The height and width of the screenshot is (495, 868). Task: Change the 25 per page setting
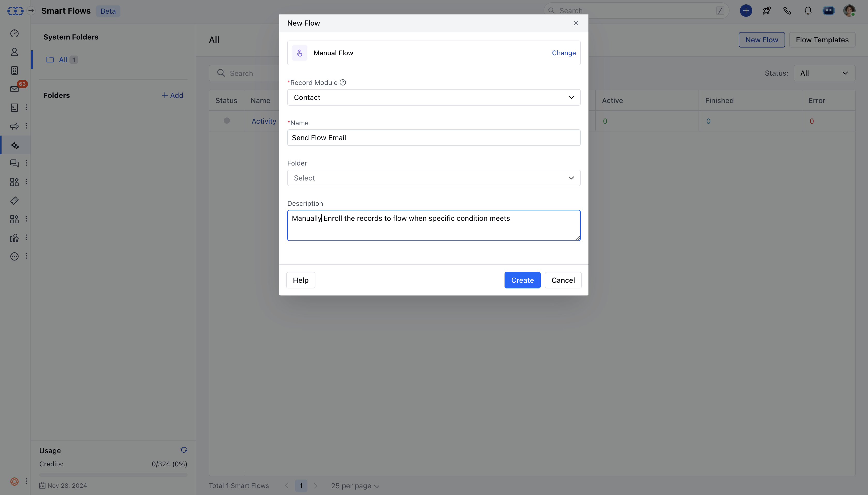pos(355,486)
